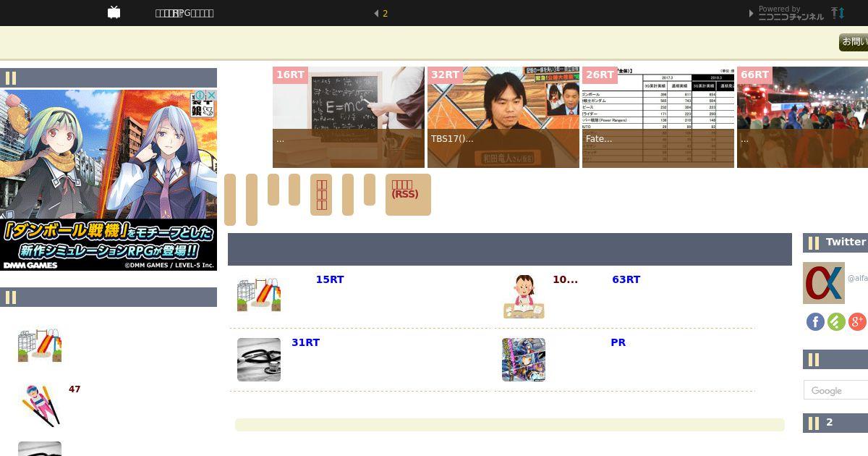This screenshot has width=868, height=456.
Task: Click the TBS17()... caption
Action: (452, 139)
